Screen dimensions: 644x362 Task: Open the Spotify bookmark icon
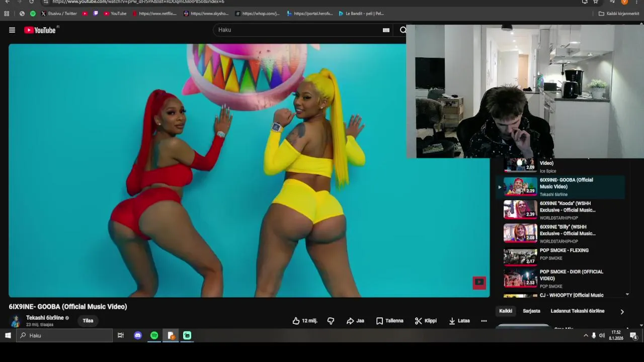[33, 14]
